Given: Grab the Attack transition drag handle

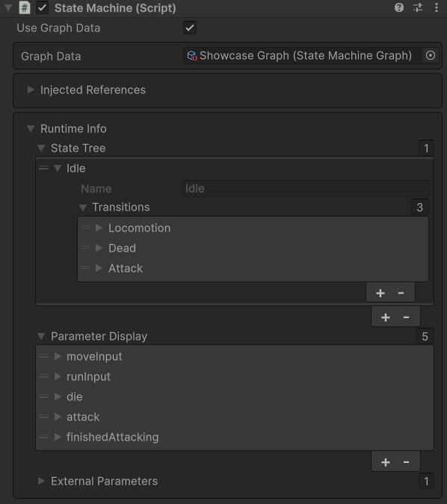Looking at the screenshot, I should point(85,267).
